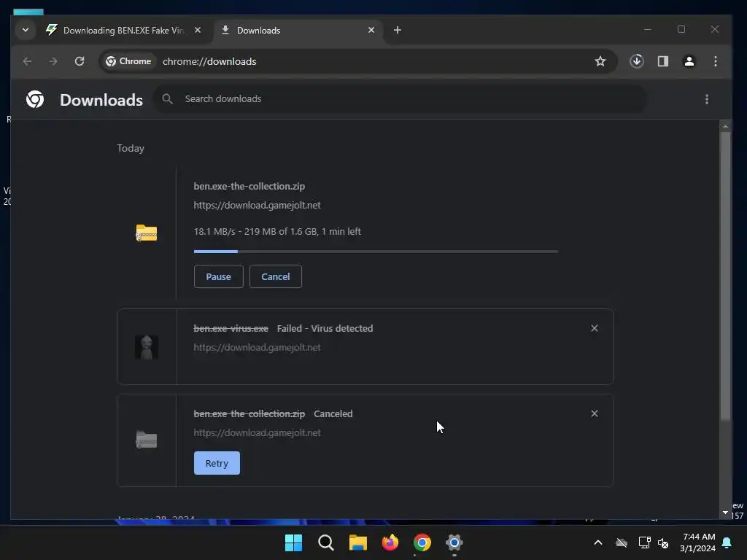Click the ben.exe-virus.exe thumbnail icon
Screen dimensions: 747x560
point(146,347)
